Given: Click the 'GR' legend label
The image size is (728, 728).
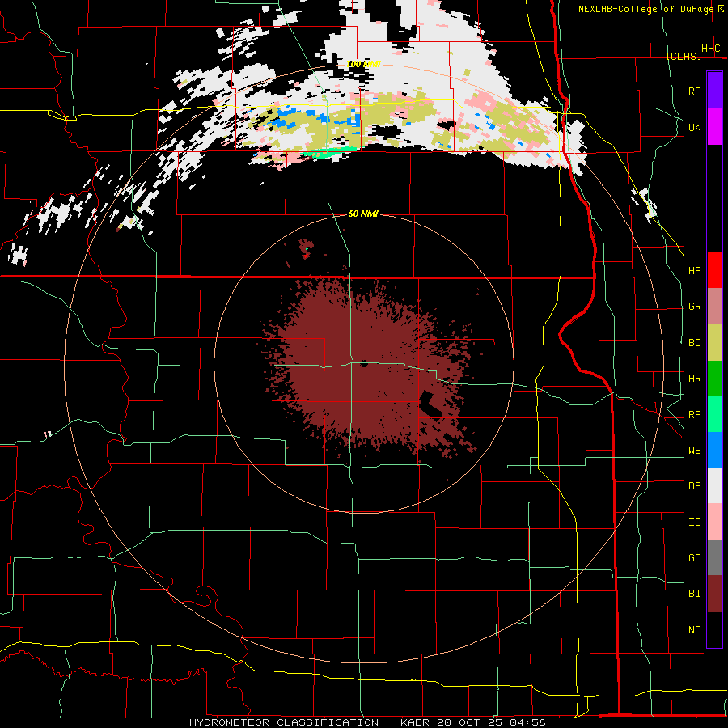Looking at the screenshot, I should pyautogui.click(x=694, y=307).
